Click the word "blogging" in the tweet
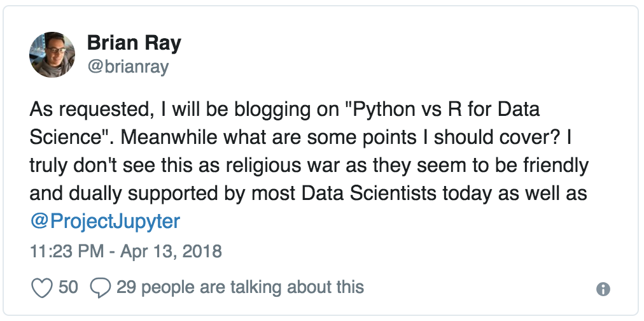This screenshot has width=644, height=321. pos(275,109)
